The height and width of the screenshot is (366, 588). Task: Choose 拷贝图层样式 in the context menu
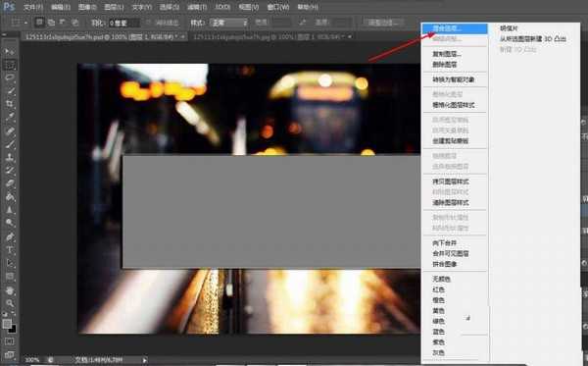(x=455, y=182)
